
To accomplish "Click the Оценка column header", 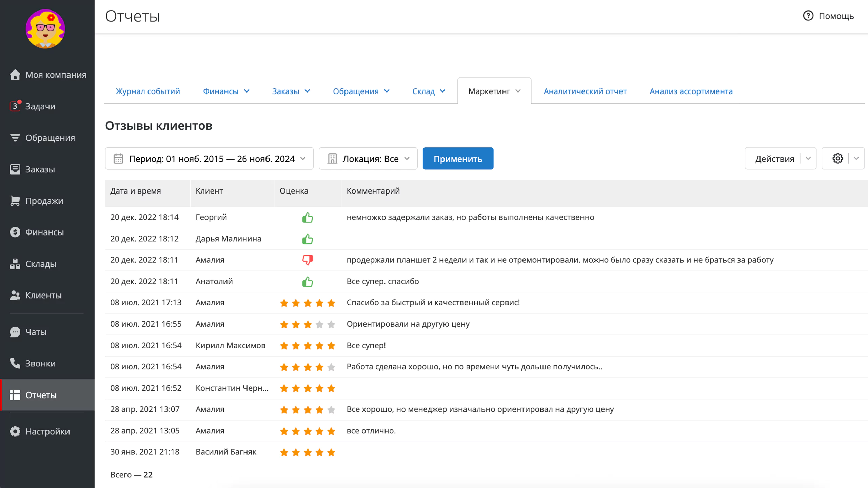I will (294, 191).
